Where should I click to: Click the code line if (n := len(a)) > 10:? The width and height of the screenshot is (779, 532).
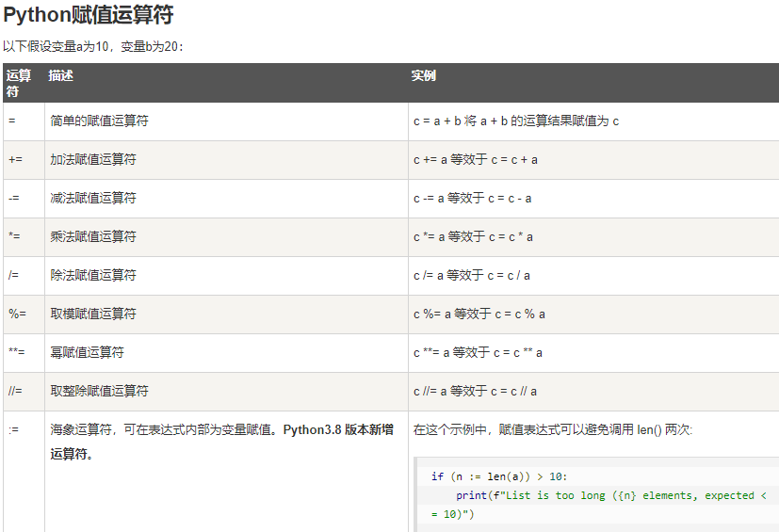(499, 476)
